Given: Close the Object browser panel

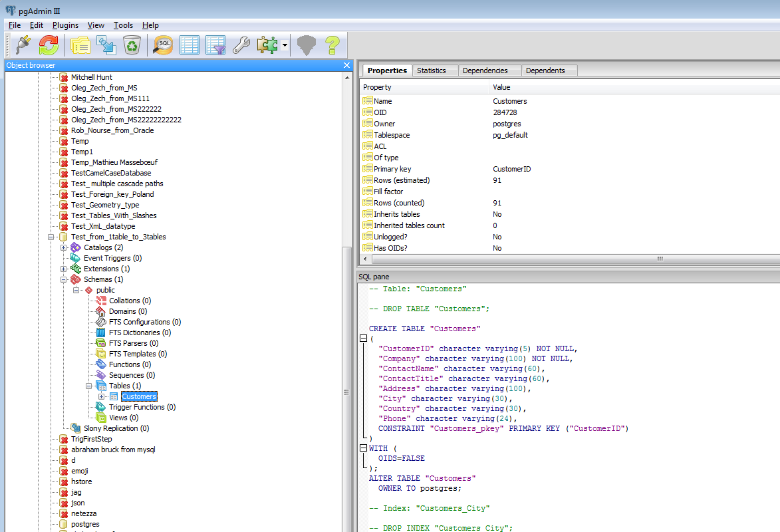Looking at the screenshot, I should [x=346, y=65].
